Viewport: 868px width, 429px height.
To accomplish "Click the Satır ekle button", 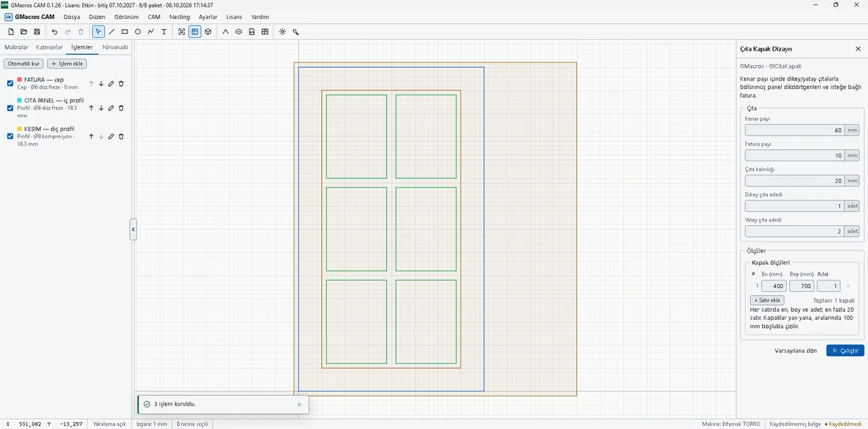I will tap(767, 300).
